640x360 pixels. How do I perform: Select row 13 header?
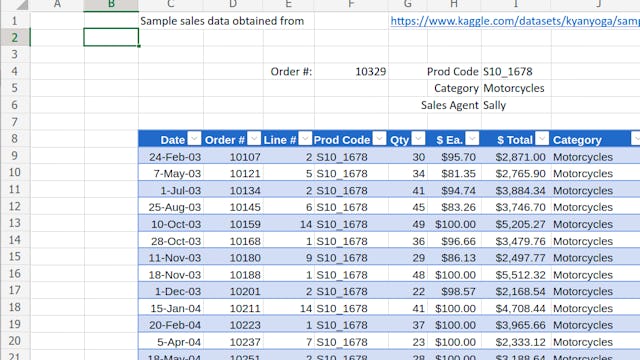click(15, 223)
